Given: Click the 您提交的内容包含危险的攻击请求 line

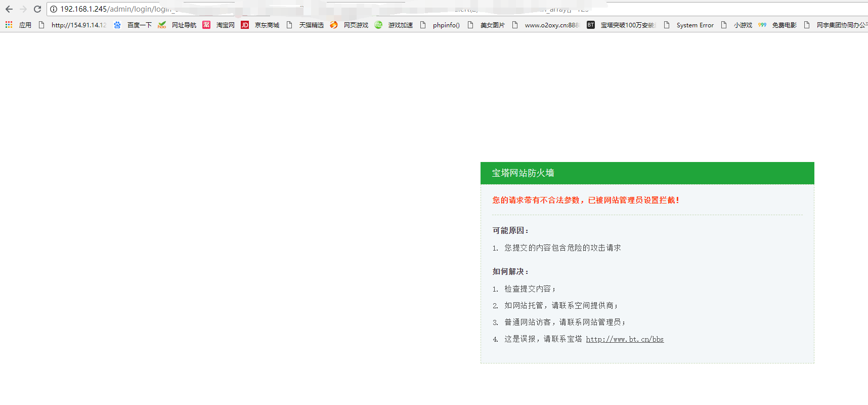Looking at the screenshot, I should [x=562, y=248].
